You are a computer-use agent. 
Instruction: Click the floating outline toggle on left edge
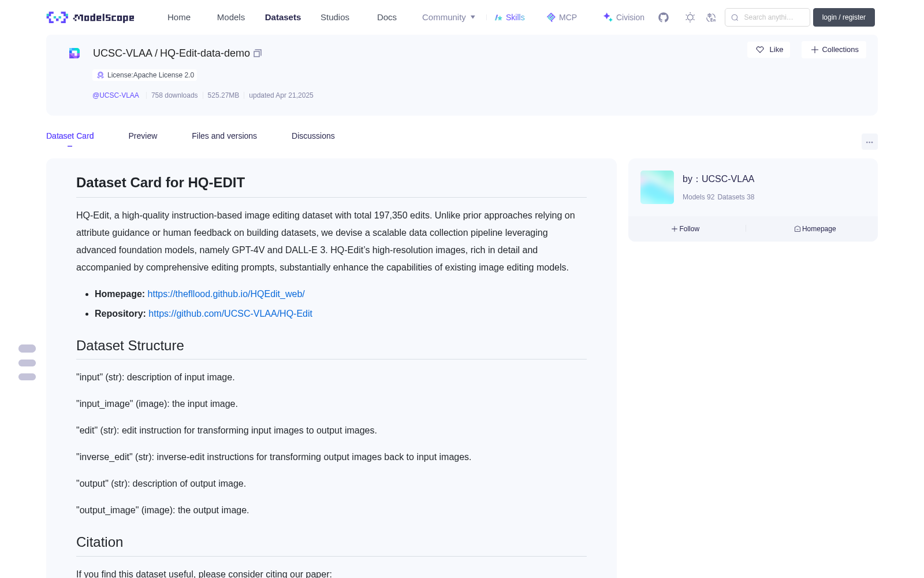point(27,362)
